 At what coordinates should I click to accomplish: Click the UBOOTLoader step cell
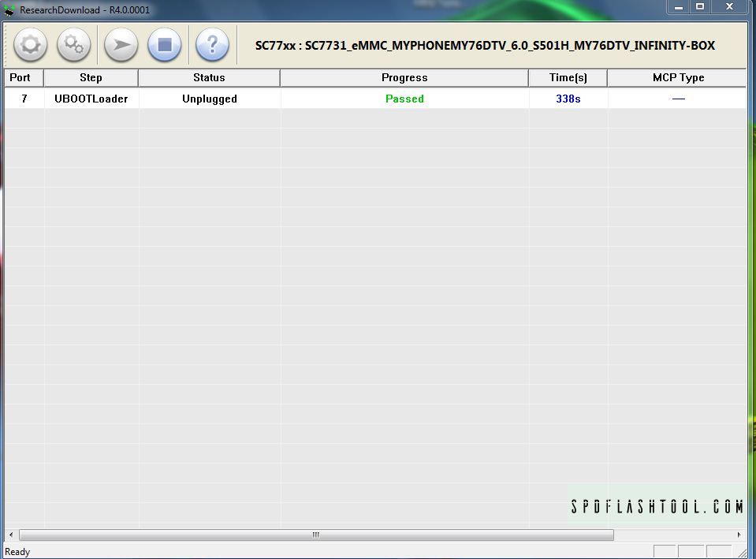pyautogui.click(x=91, y=99)
